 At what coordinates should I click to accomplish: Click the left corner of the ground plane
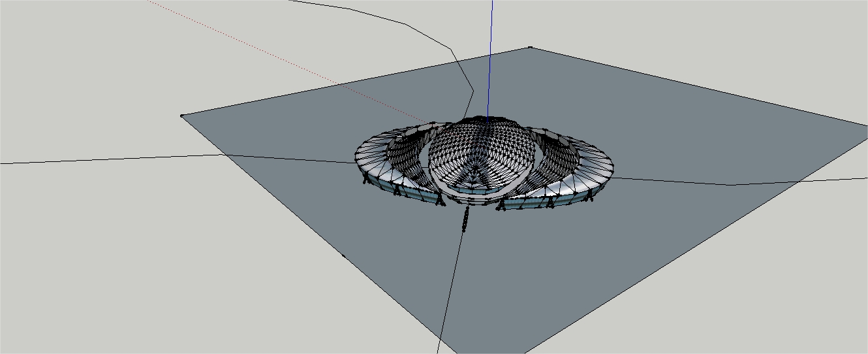coord(181,116)
